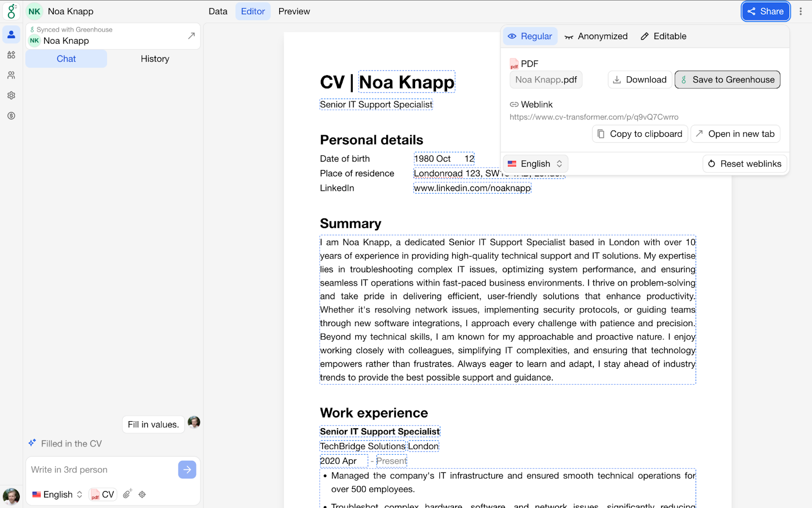Image resolution: width=812 pixels, height=508 pixels.
Task: Click the cv-transformer weblink URL
Action: point(594,117)
